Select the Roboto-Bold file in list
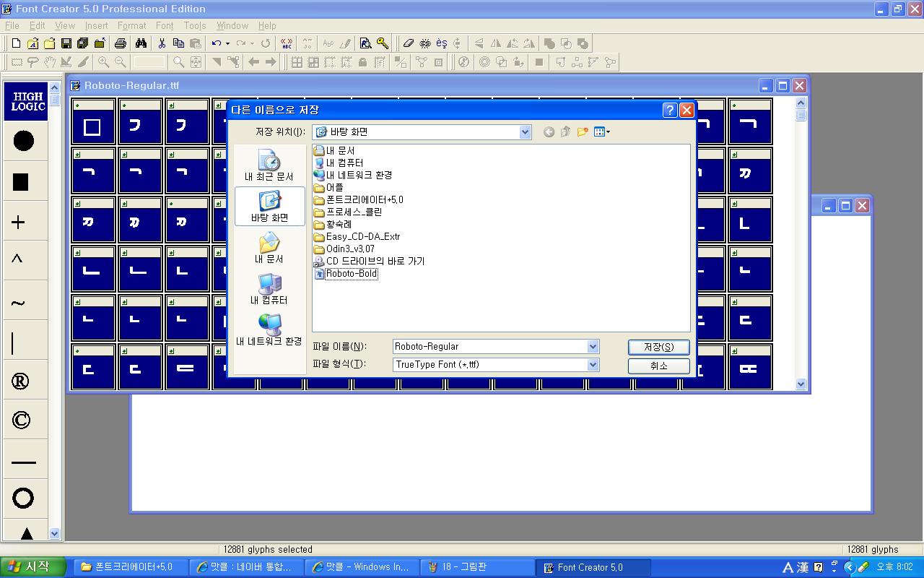This screenshot has height=578, width=924. (351, 274)
